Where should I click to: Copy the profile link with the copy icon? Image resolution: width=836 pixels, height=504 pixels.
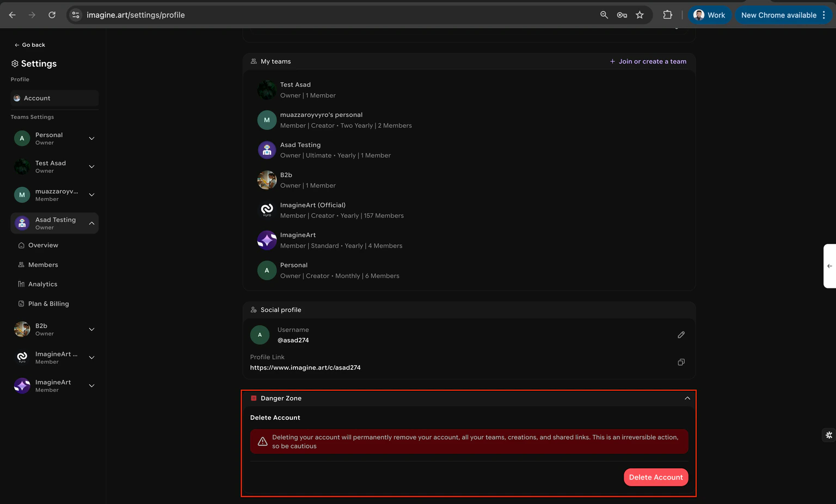(x=681, y=362)
